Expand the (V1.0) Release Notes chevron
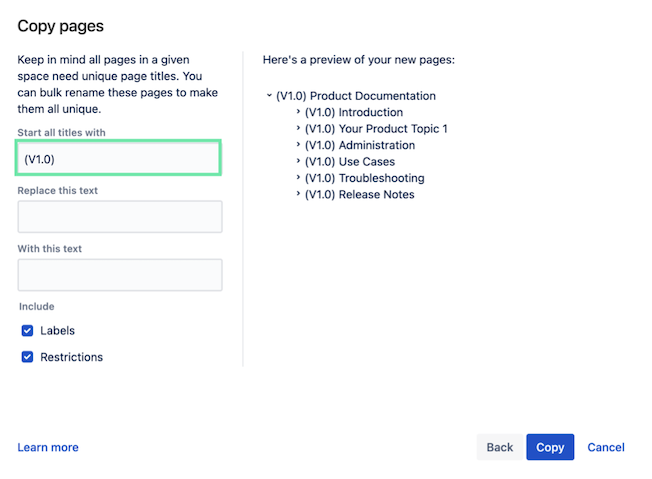The height and width of the screenshot is (479, 652). [x=298, y=195]
